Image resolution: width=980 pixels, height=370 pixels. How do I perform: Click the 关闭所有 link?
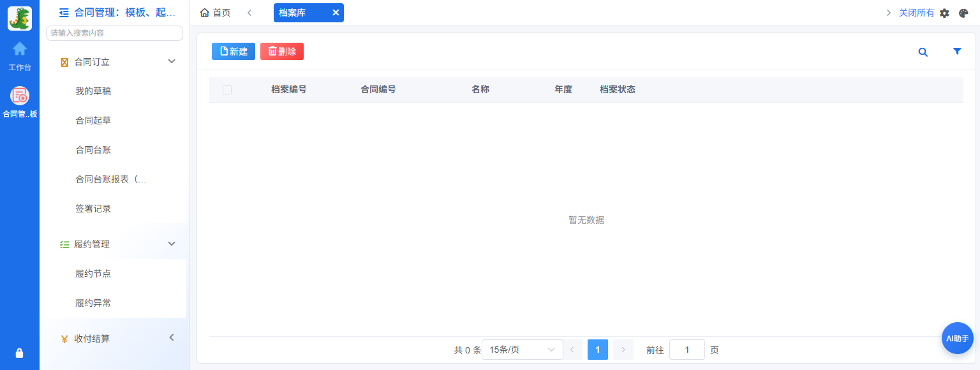pyautogui.click(x=916, y=13)
